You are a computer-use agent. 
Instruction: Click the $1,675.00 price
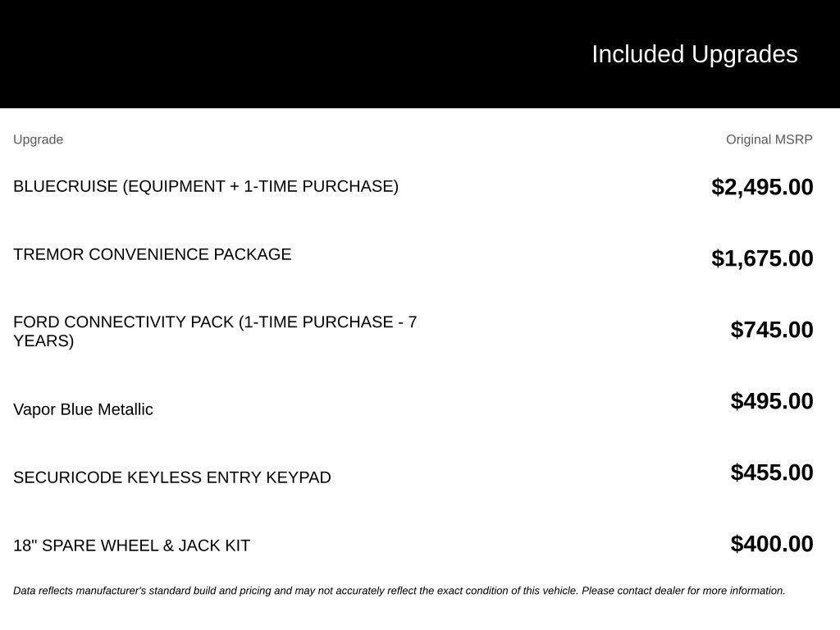[x=762, y=258]
